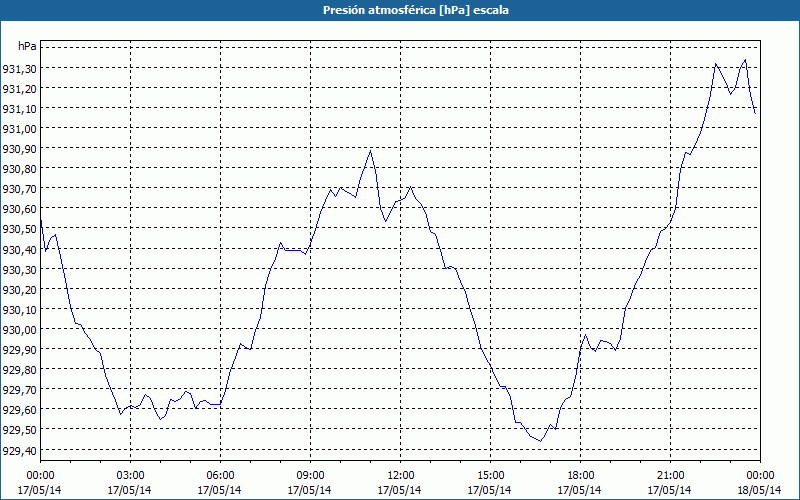Click the 21:00 time axis label
Screen dimensions: 800x500
[x=670, y=475]
